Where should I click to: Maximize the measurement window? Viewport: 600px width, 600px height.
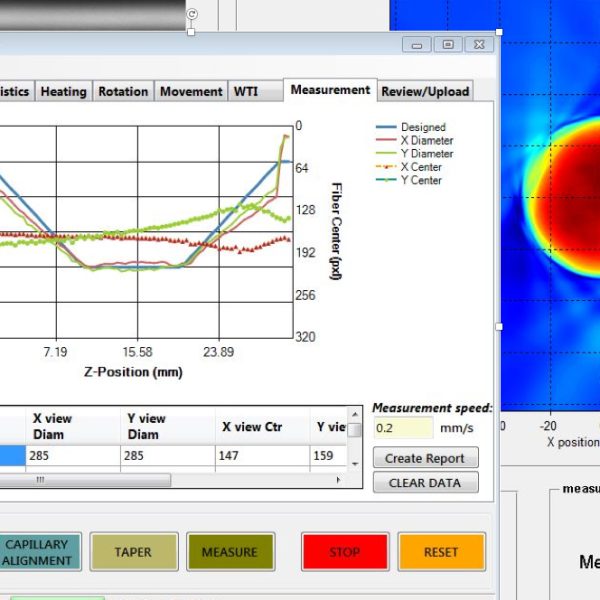point(448,44)
